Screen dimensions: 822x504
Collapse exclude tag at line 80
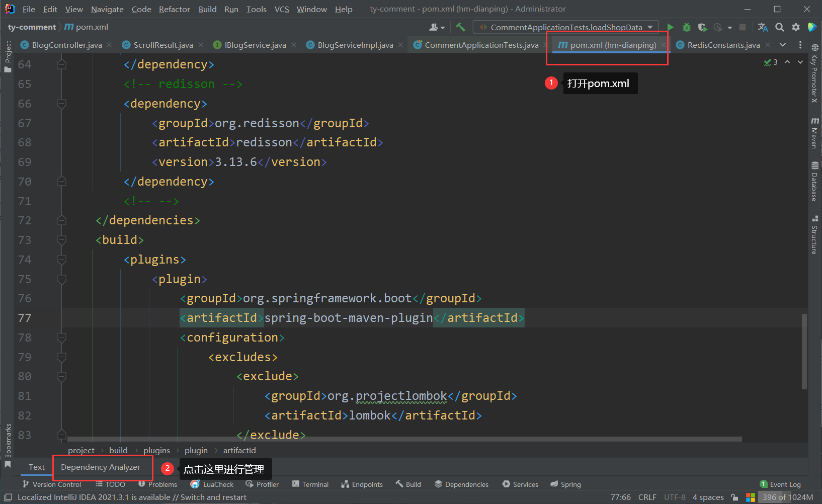(x=62, y=376)
